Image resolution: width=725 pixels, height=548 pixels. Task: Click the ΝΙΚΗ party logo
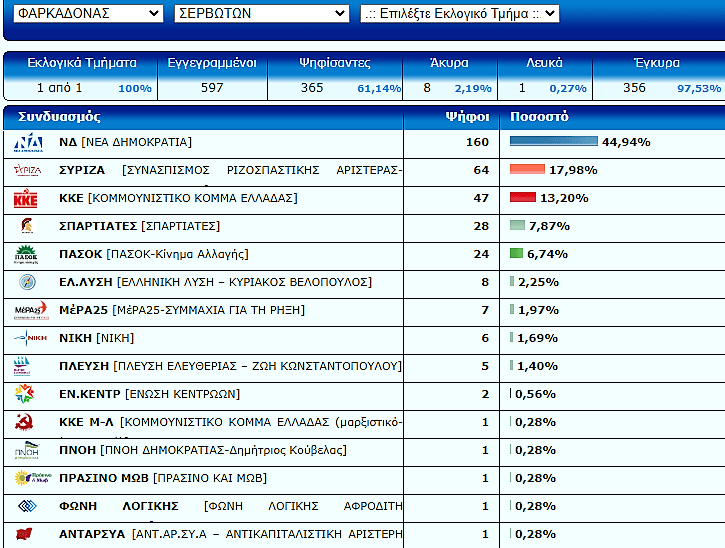click(27, 338)
